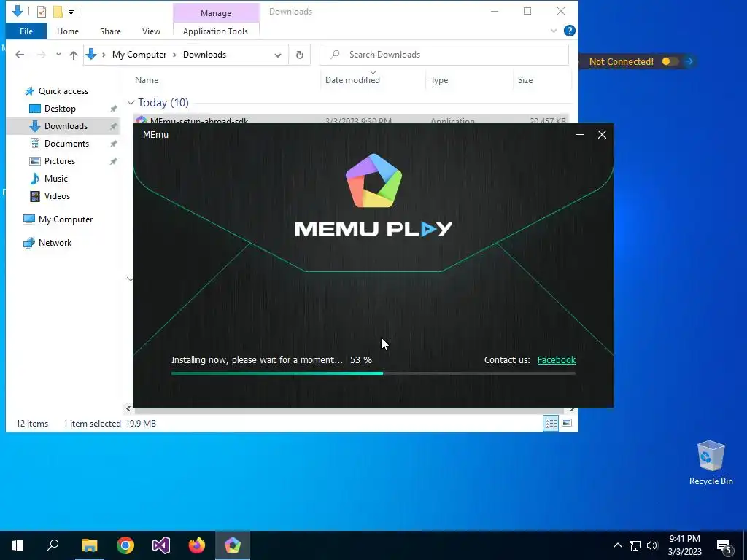Go back with the Explorer back arrow
The image size is (747, 560).
(20, 55)
